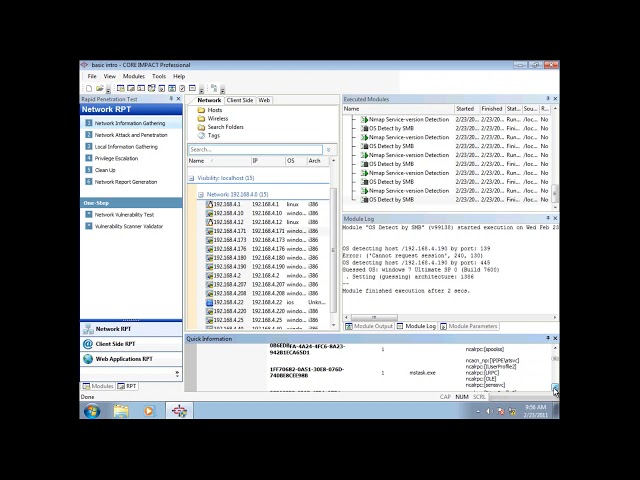Switch to the Client Side tab

(240, 100)
